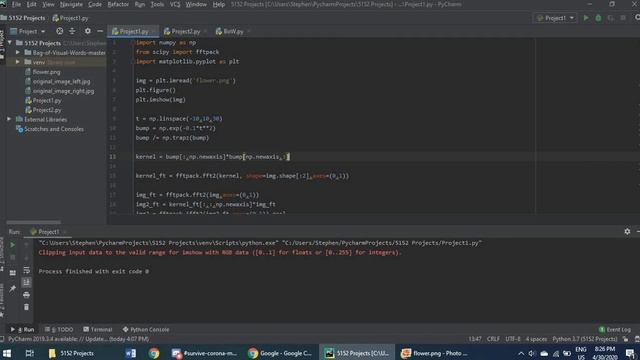Screen dimensions: 640x360
Task: Expand External Libraries node
Action: click(x=9, y=119)
